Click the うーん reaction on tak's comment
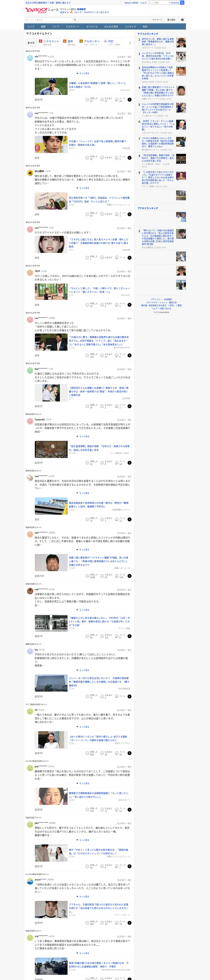 [x=120, y=576]
